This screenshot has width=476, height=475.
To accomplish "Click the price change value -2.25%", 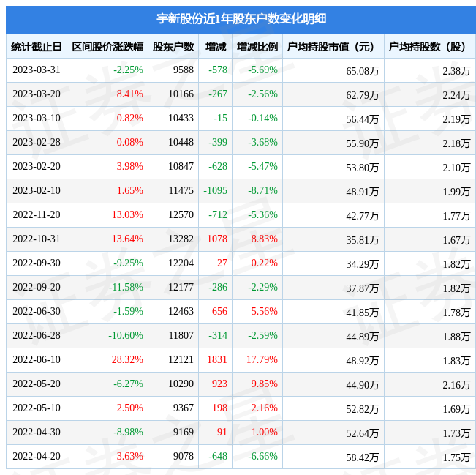I will pos(128,70).
